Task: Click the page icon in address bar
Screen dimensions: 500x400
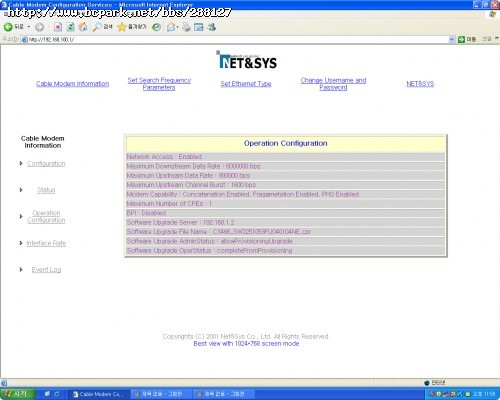Action: point(24,40)
